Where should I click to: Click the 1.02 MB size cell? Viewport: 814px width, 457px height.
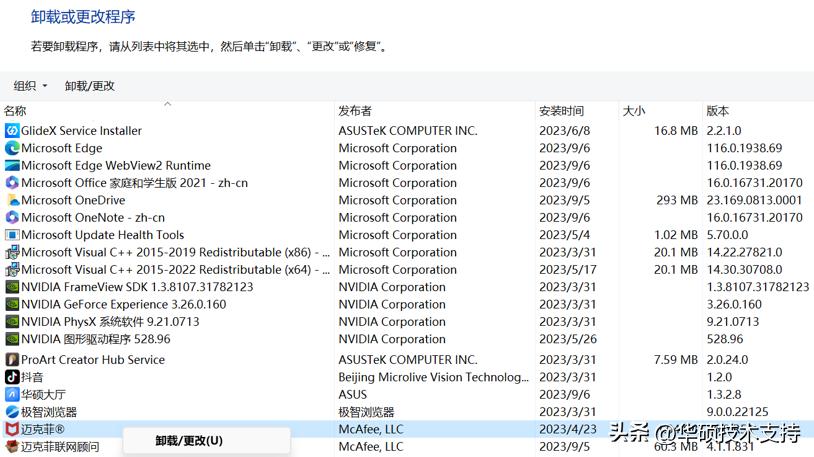click(x=676, y=235)
